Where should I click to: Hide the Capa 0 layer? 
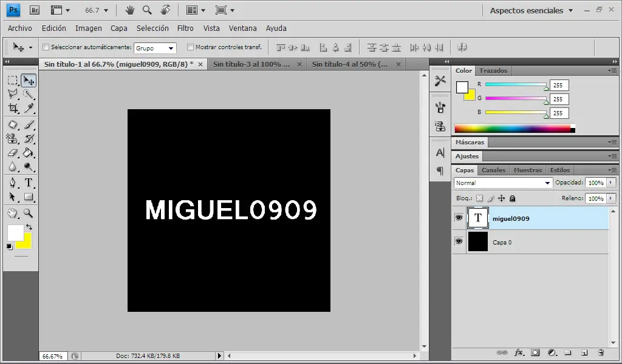pos(459,241)
